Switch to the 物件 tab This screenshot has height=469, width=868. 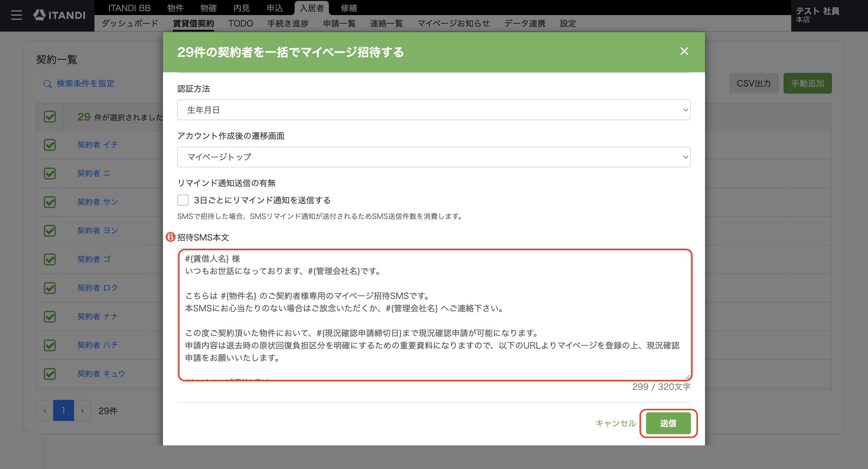coord(175,8)
